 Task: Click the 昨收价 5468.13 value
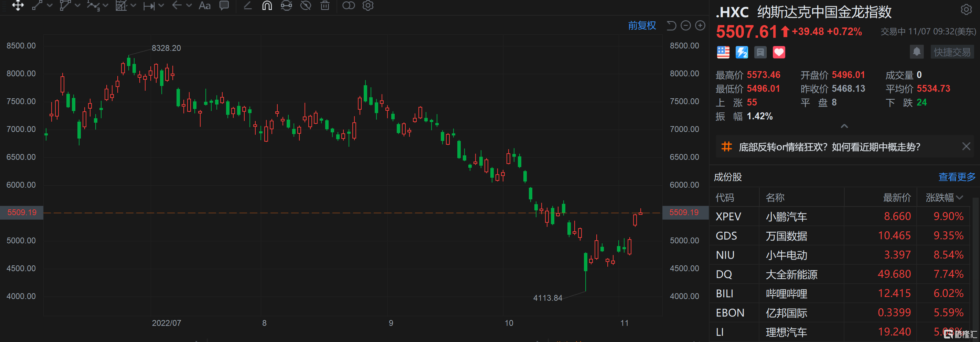click(x=848, y=89)
